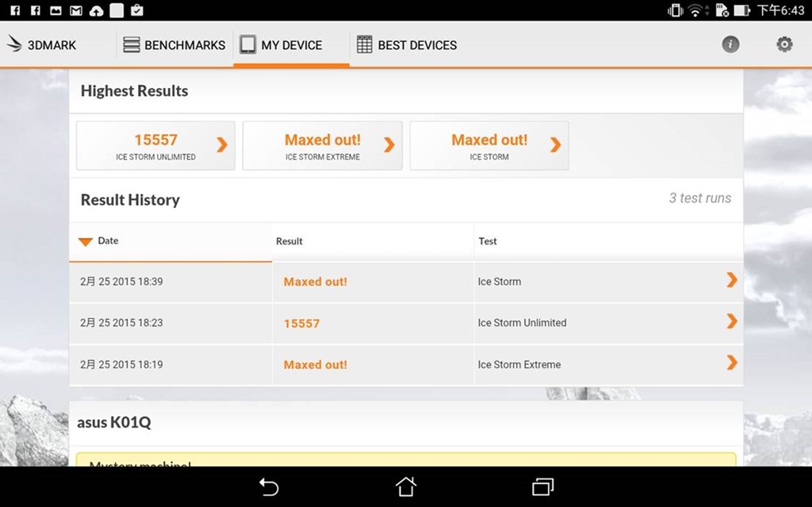Tap the Wi-Fi status icon
Screen dimensions: 812x507
pos(695,10)
